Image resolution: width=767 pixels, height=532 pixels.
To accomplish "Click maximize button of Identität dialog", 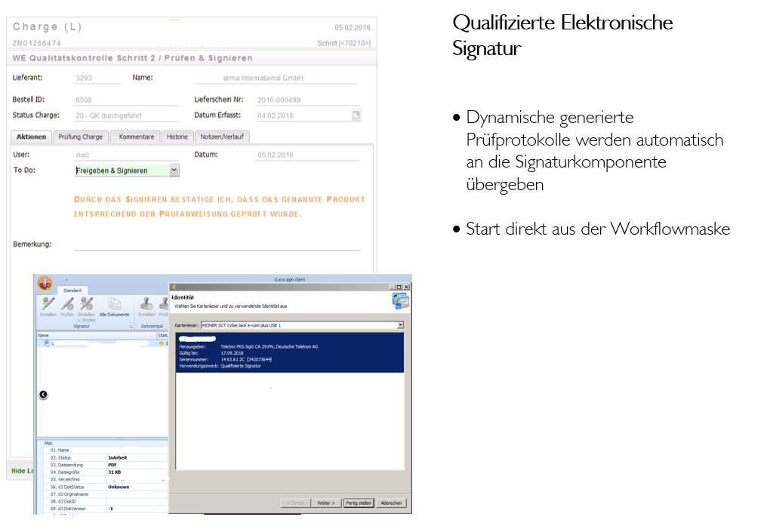I will point(399,287).
